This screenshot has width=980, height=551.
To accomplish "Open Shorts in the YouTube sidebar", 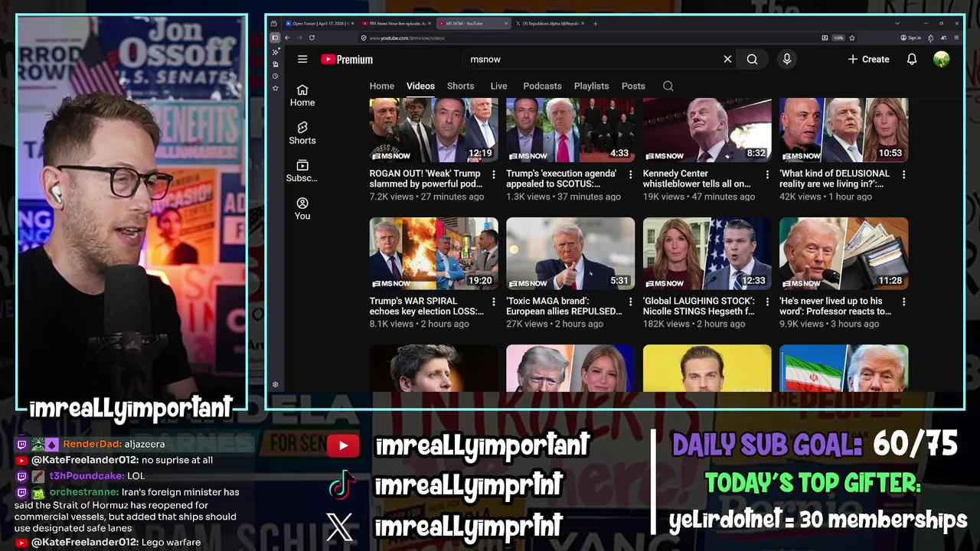I will pyautogui.click(x=302, y=133).
